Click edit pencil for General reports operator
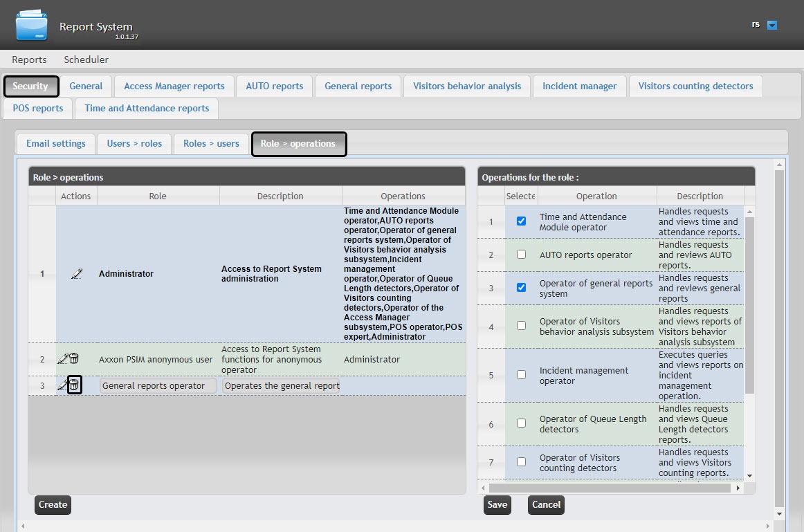 tap(63, 385)
